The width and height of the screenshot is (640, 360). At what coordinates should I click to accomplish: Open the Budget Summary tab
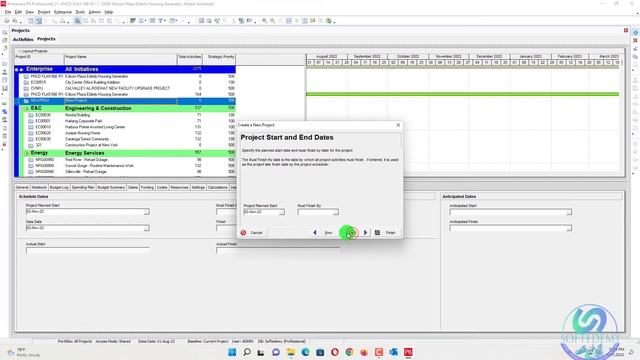111,187
